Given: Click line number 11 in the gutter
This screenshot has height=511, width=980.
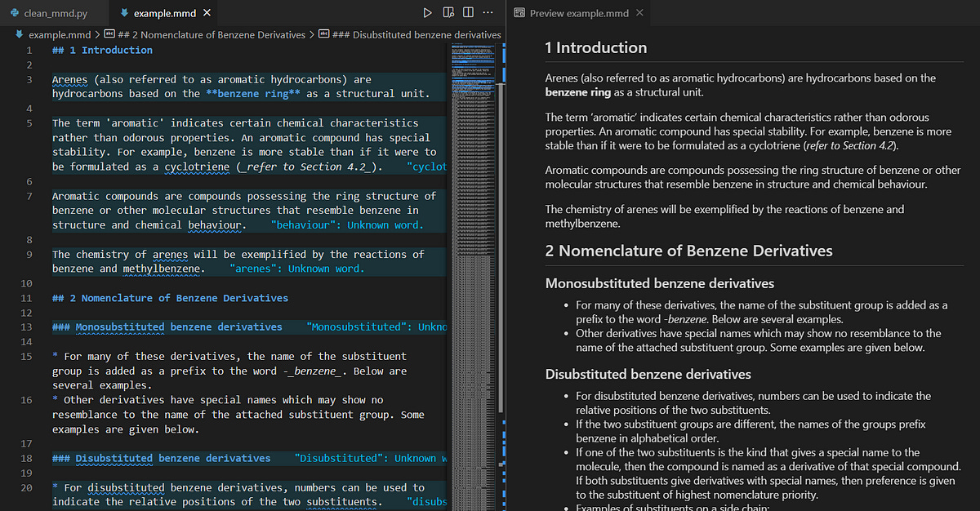Looking at the screenshot, I should pos(27,298).
